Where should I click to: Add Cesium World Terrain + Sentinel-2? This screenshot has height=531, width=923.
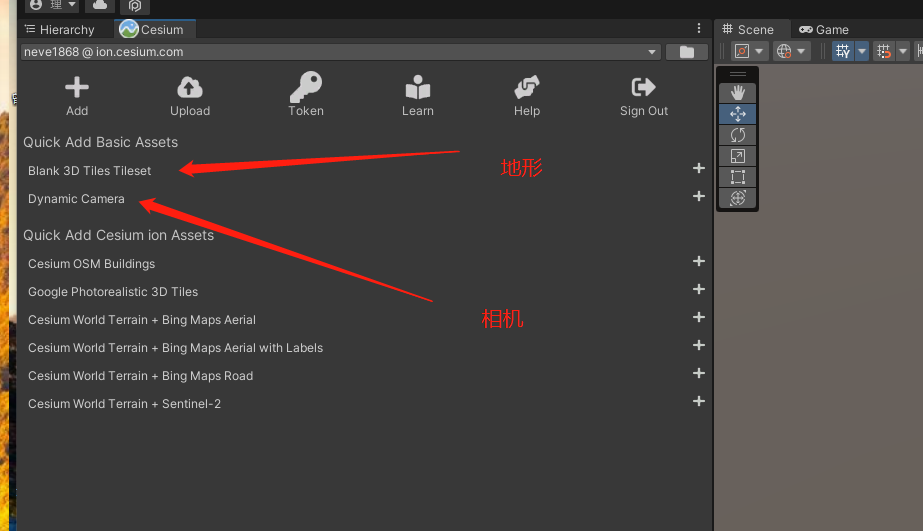(699, 401)
